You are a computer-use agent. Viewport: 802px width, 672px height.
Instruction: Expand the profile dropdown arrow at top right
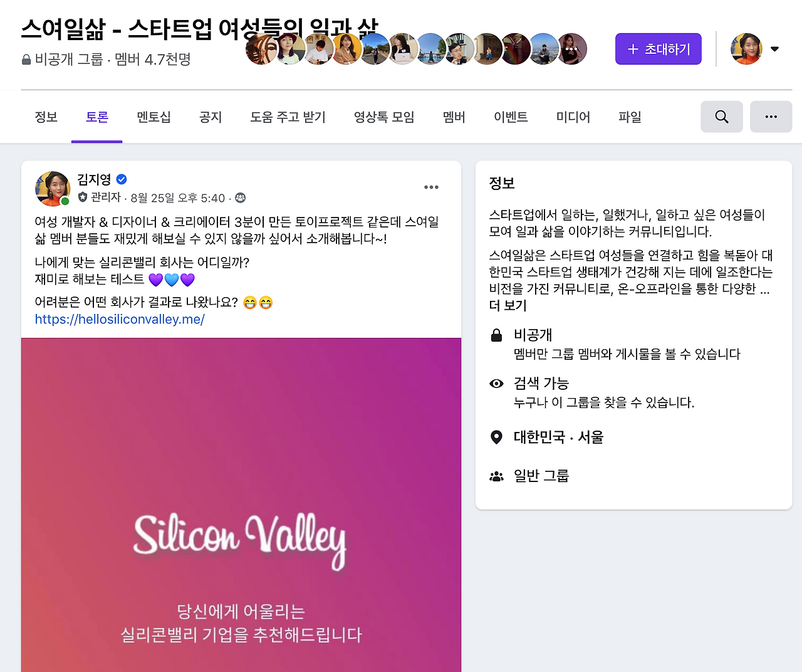(x=774, y=49)
